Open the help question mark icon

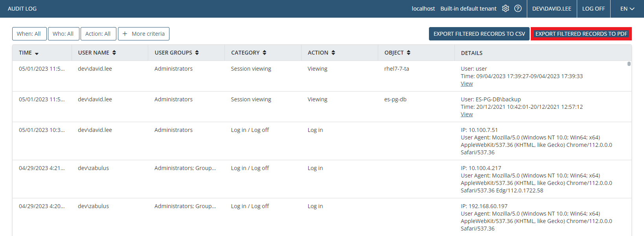pos(518,9)
